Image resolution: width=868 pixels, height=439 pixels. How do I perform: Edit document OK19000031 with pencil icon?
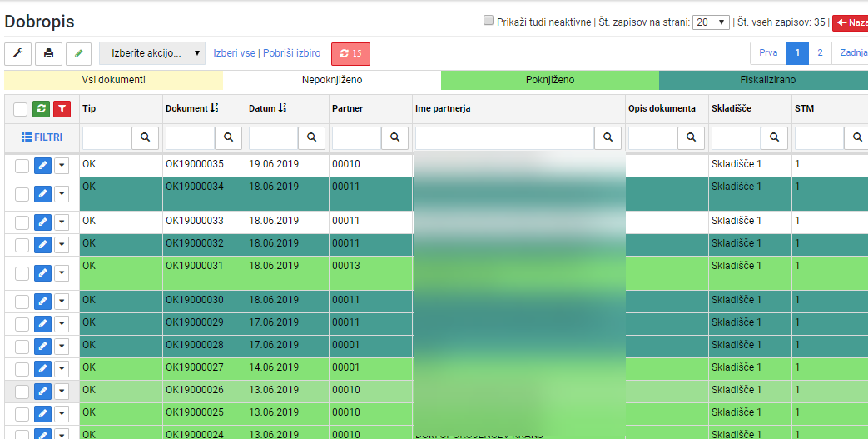pos(42,272)
